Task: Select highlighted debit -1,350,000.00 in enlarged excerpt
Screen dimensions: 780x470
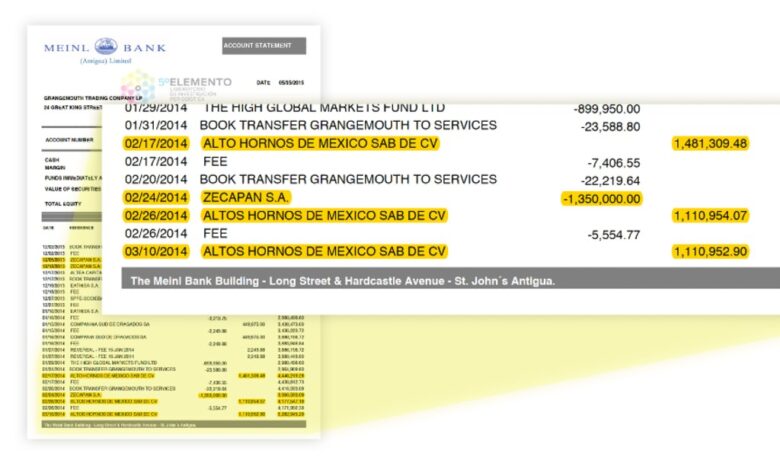Action: (x=601, y=199)
